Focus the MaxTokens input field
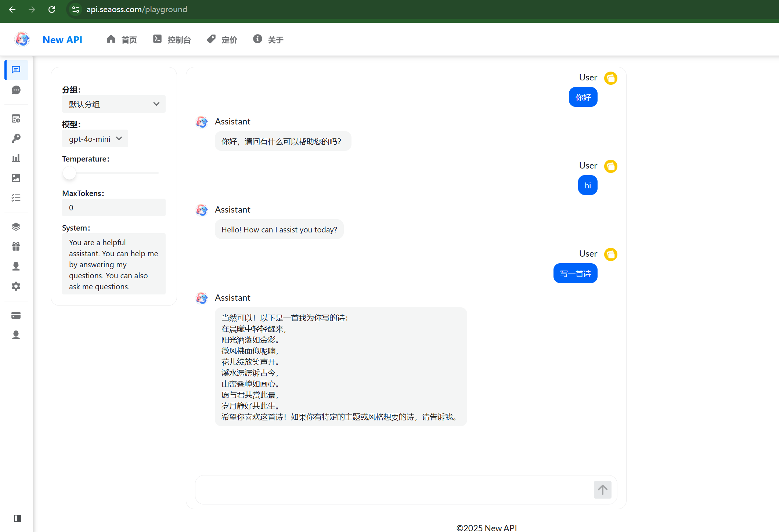The image size is (779, 532). [113, 208]
